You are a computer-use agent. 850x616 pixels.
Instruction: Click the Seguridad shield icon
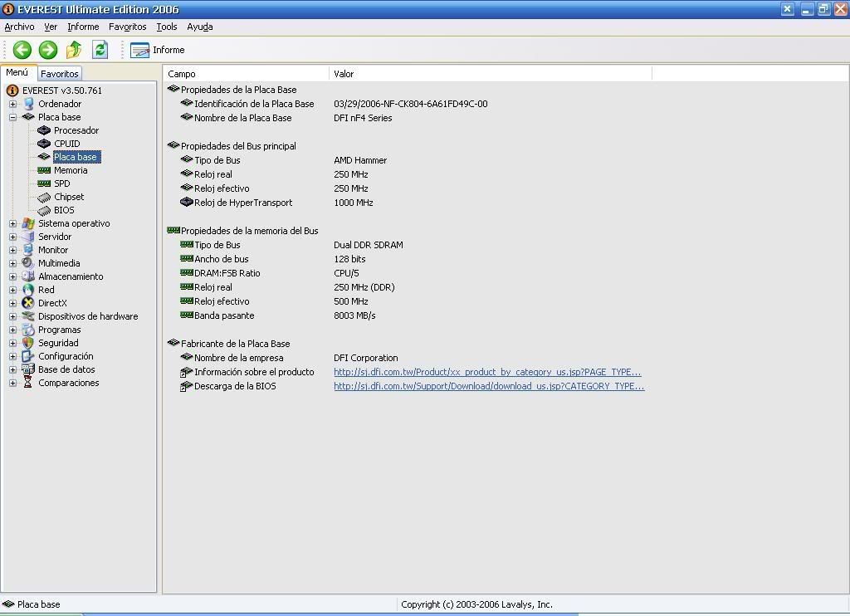tap(28, 343)
